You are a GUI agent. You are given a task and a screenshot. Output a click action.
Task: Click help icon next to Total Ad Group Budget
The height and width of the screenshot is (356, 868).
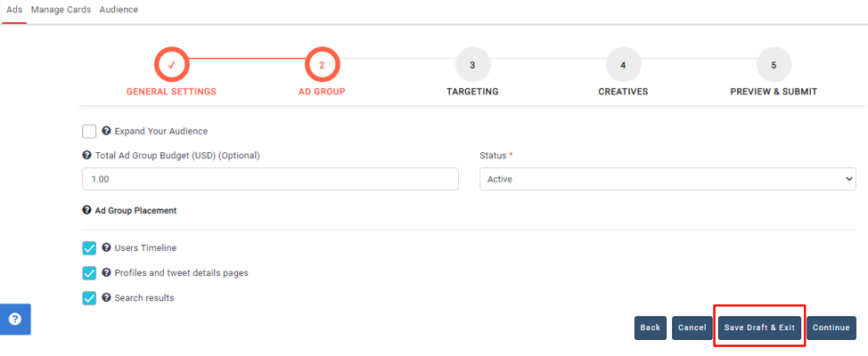click(86, 155)
